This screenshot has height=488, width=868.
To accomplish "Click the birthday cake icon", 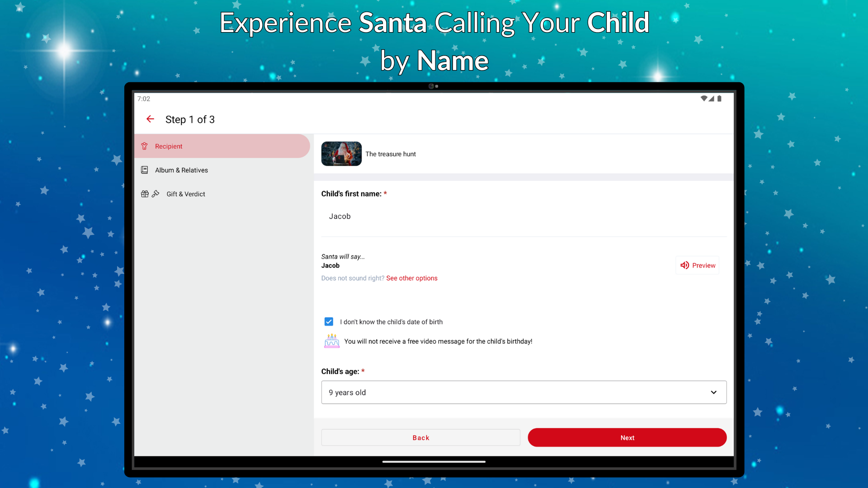I will [331, 341].
